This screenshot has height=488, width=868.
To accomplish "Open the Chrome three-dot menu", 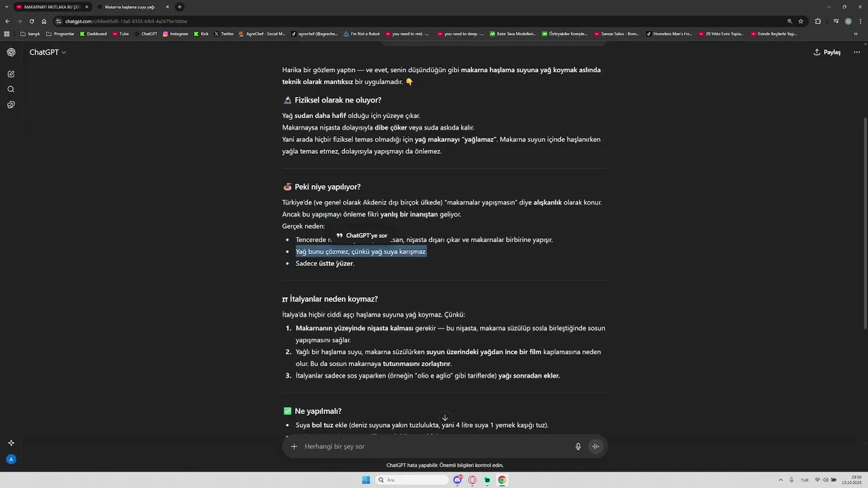I will click(x=860, y=21).
